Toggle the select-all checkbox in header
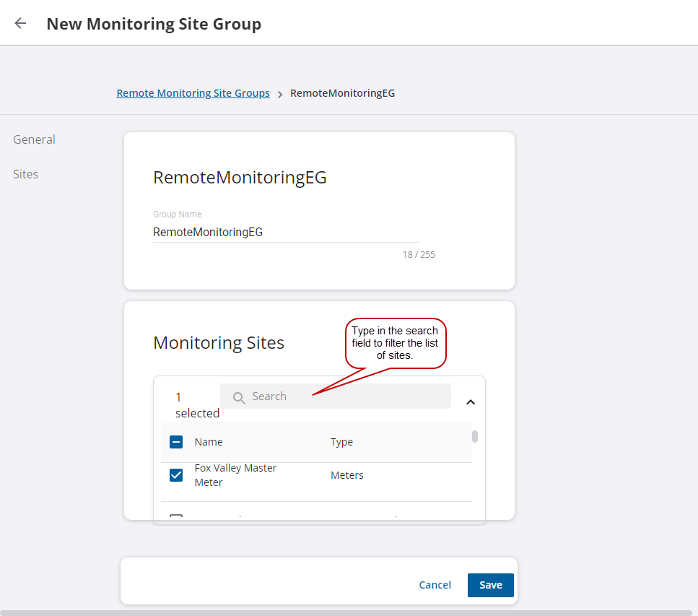The width and height of the screenshot is (698, 616). click(x=176, y=442)
